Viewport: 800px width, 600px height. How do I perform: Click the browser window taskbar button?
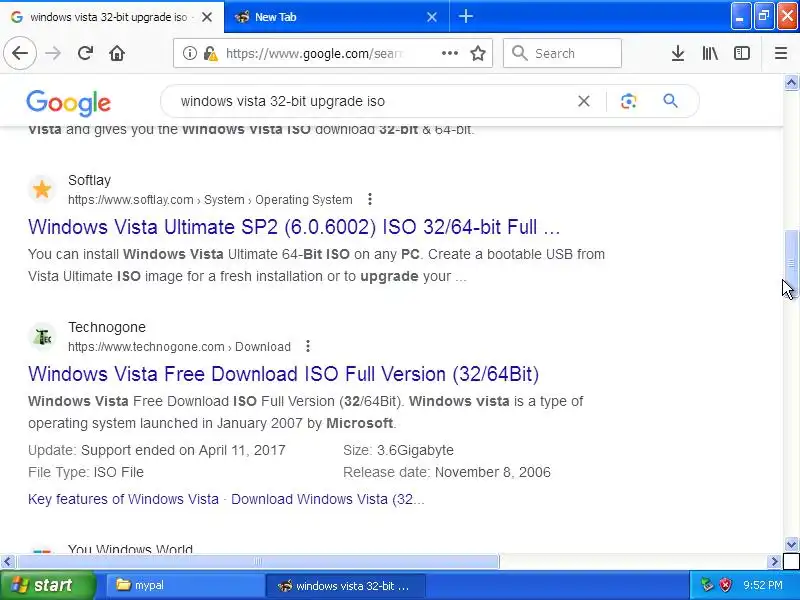[345, 585]
